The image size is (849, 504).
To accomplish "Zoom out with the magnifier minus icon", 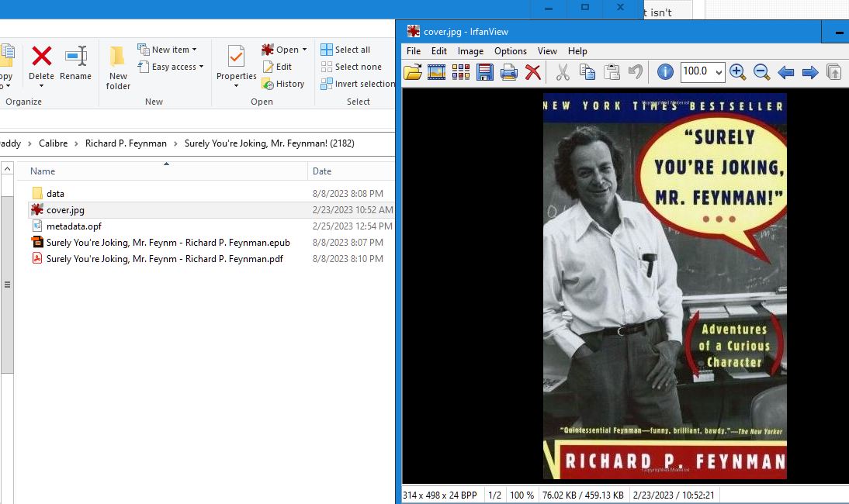I will [x=761, y=72].
